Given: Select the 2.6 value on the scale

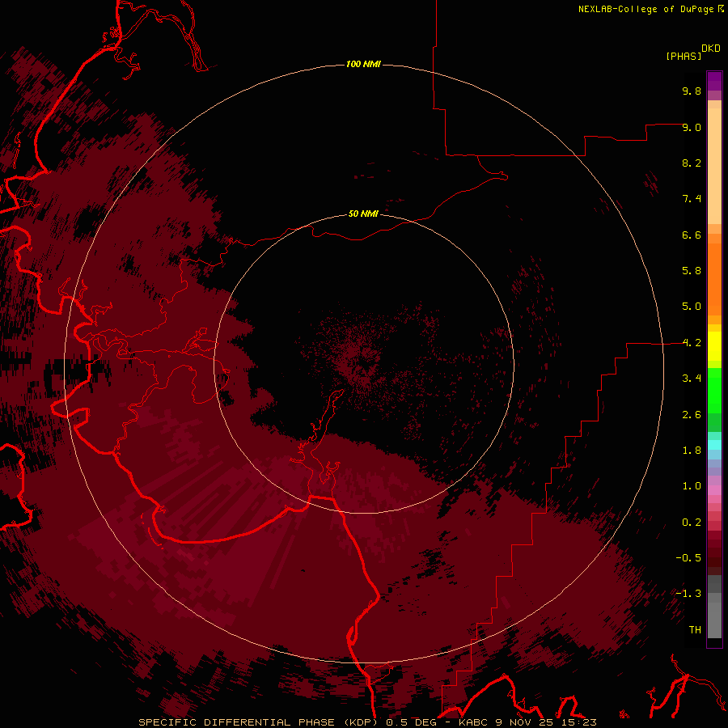Looking at the screenshot, I should point(692,415).
